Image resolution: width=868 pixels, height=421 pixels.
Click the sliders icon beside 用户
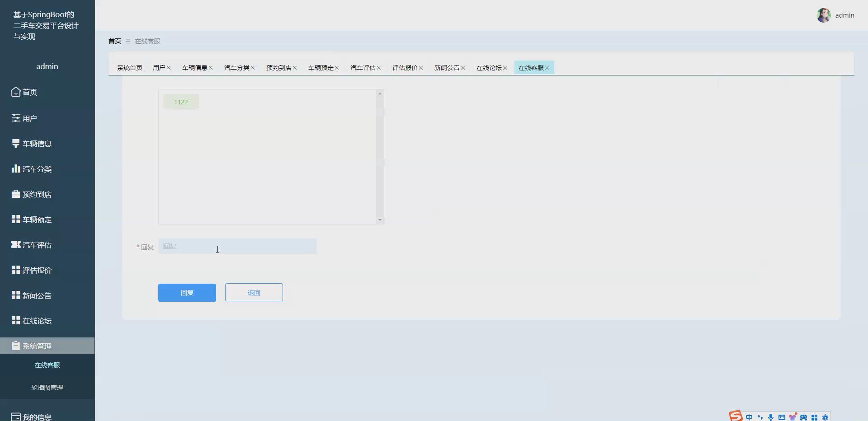click(x=16, y=118)
